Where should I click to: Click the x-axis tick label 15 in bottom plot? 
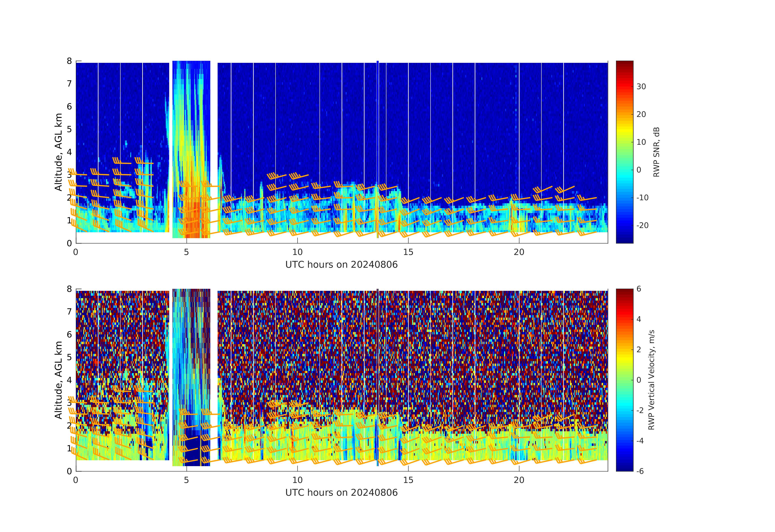tap(408, 480)
